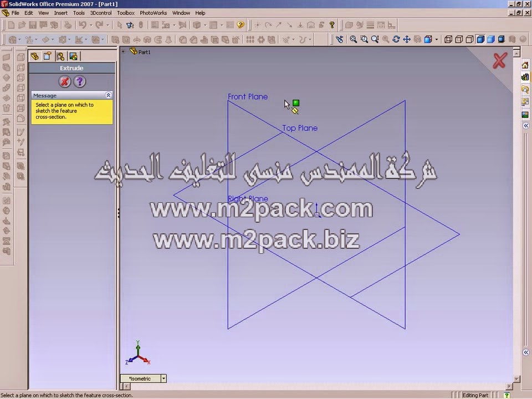Click the Previous View icon
This screenshot has height=399, width=532.
[340, 39]
